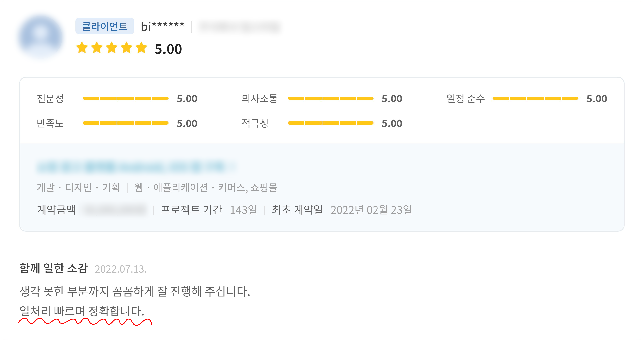Viewport: 644px width, 340px height.
Task: Click the fifth (last) yellow rating star
Action: (141, 48)
